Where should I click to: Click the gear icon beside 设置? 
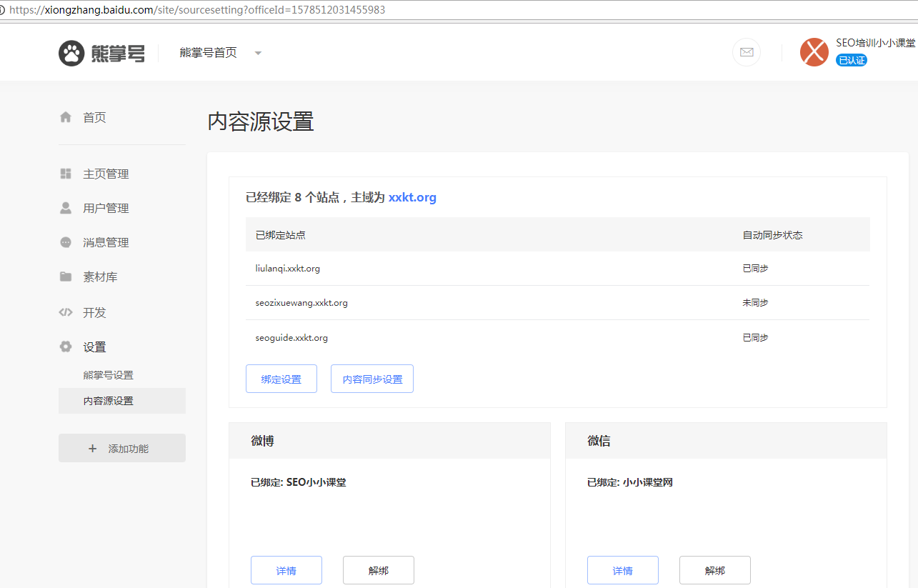[x=66, y=347]
